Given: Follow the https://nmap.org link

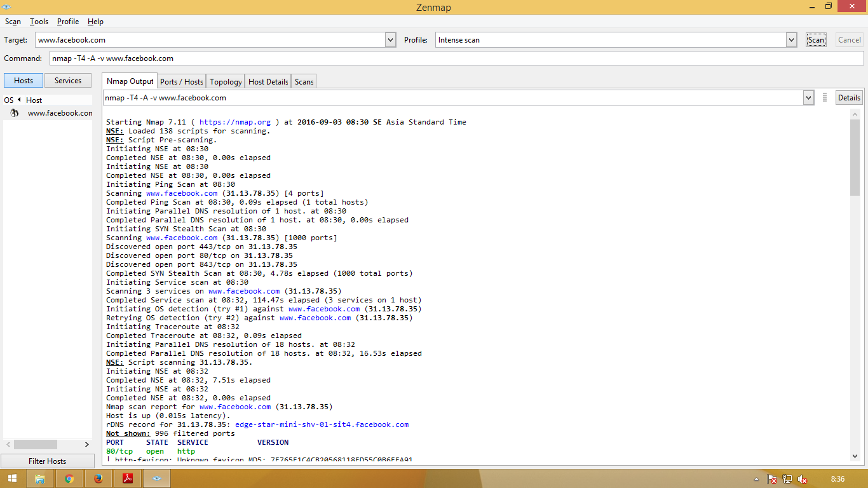Looking at the screenshot, I should pos(235,122).
